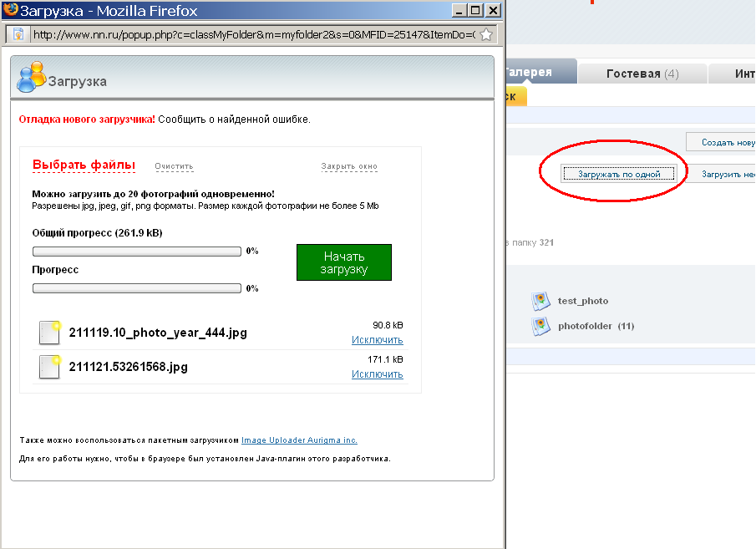Click the Общий прогресс progress bar
Image resolution: width=756 pixels, height=549 pixels.
pos(137,252)
